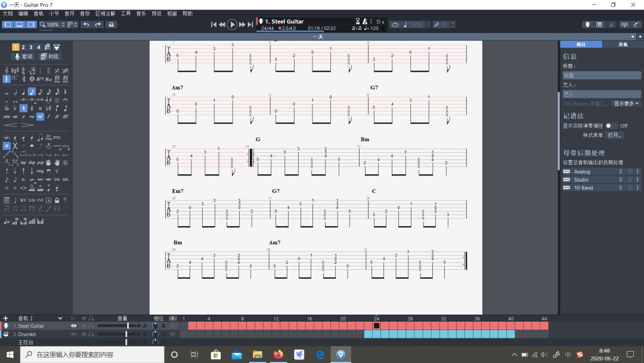Screen dimensions: 644x363
Task: Click the Print icon in the toolbar
Action: tap(111, 24)
